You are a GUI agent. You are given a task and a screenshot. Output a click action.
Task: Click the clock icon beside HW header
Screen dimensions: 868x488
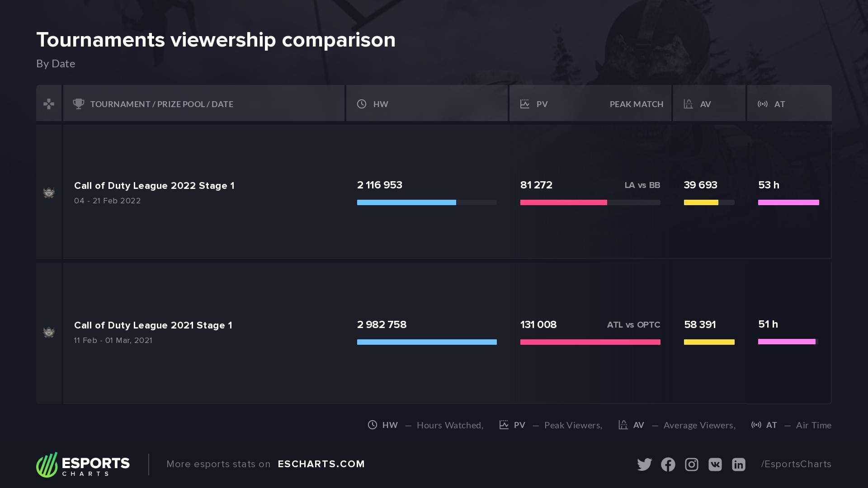tap(362, 104)
